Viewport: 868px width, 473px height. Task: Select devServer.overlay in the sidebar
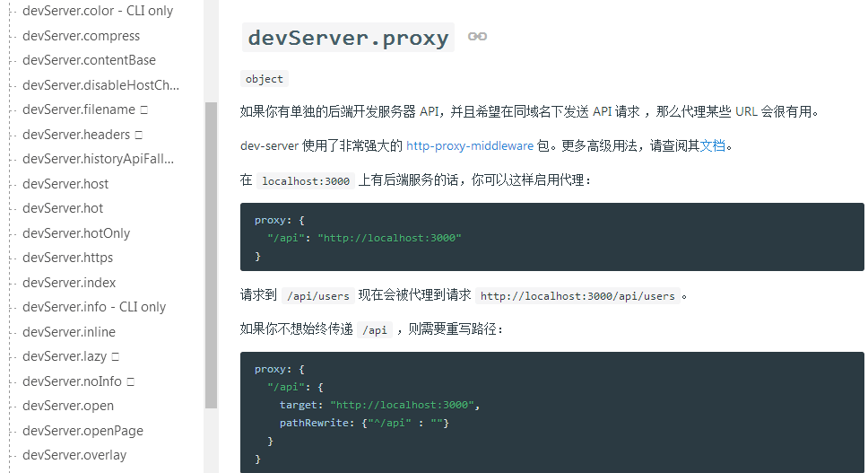(x=74, y=455)
